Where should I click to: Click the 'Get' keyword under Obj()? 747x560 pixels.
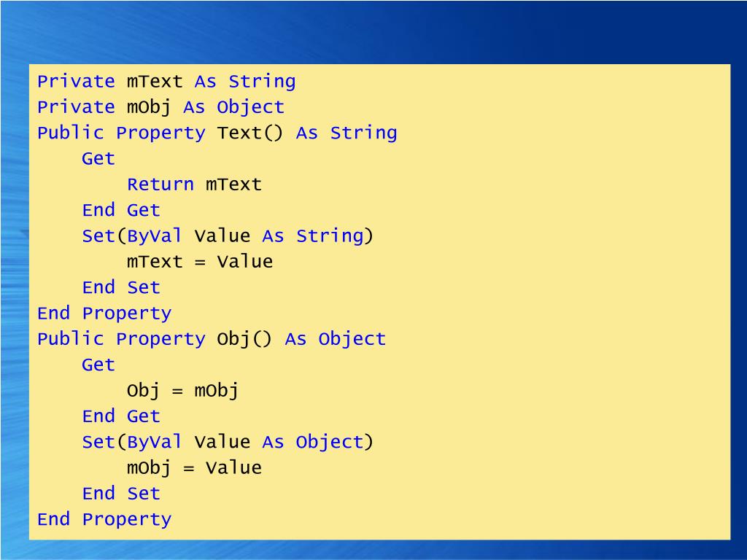click(x=98, y=365)
